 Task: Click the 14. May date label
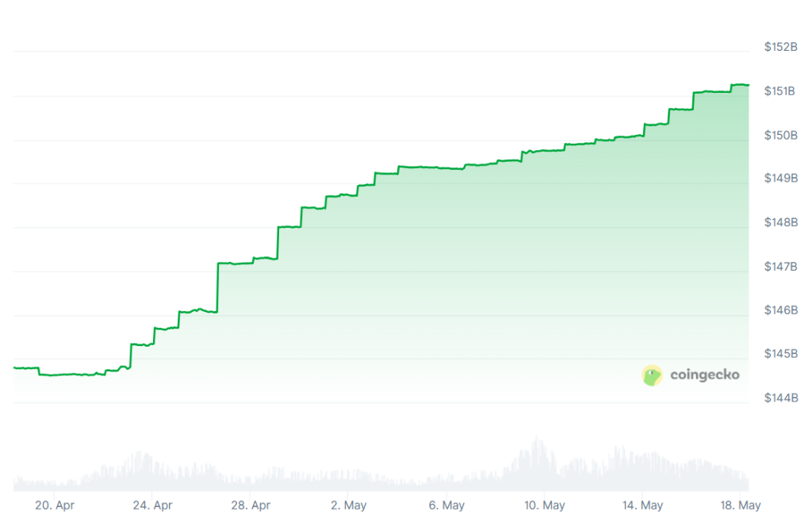tap(642, 505)
